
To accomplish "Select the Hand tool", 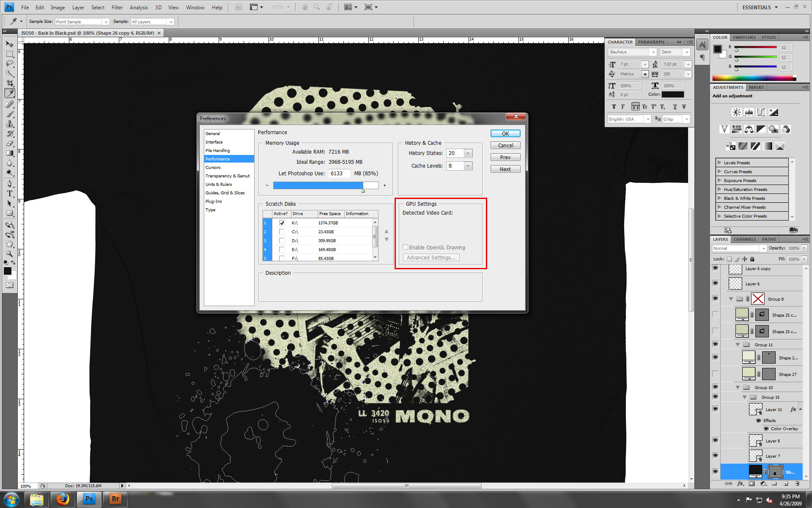I will click(10, 244).
